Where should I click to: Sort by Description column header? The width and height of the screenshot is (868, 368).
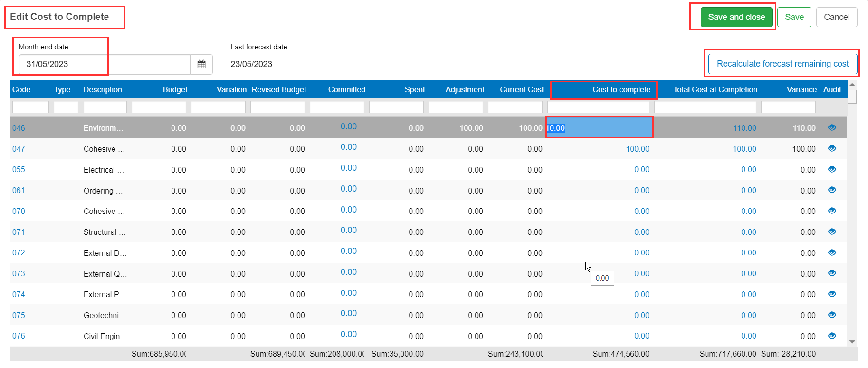pos(103,89)
